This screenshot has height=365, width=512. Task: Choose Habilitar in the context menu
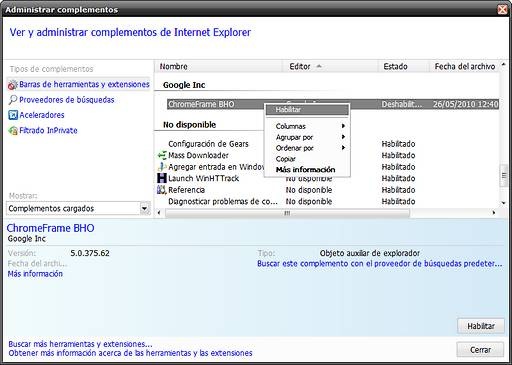pos(307,110)
